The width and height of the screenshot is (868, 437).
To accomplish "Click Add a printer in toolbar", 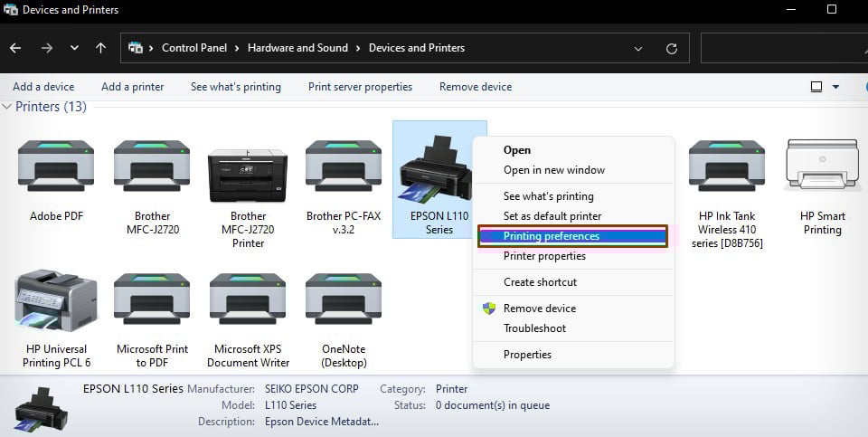I will point(132,87).
